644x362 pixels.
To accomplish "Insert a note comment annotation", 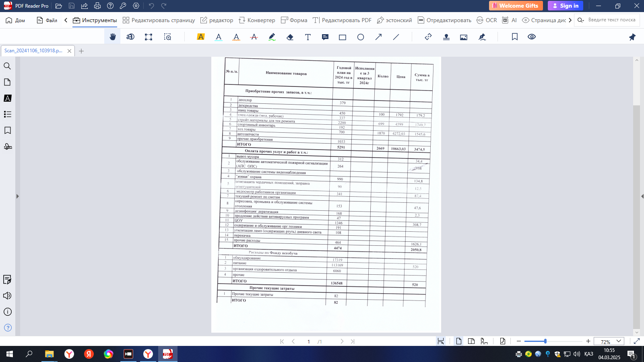I will coord(325,37).
